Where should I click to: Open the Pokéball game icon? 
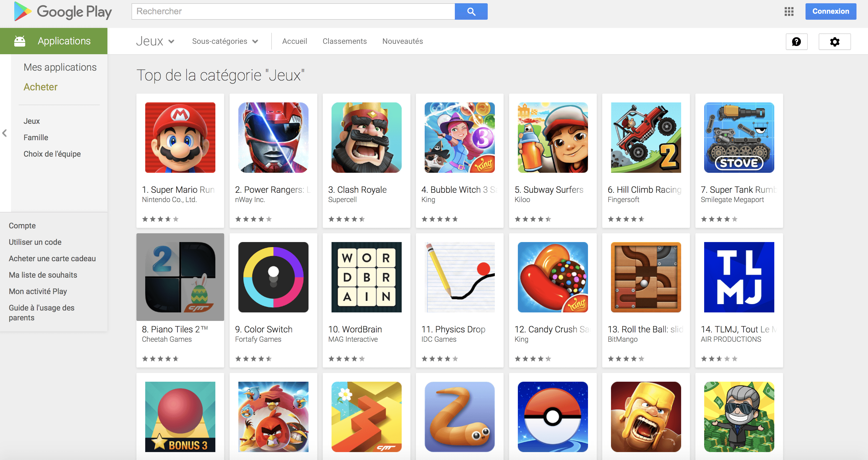pos(553,416)
